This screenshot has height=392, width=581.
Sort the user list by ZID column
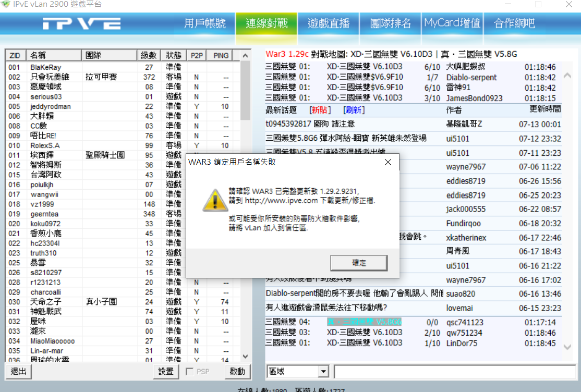15,55
